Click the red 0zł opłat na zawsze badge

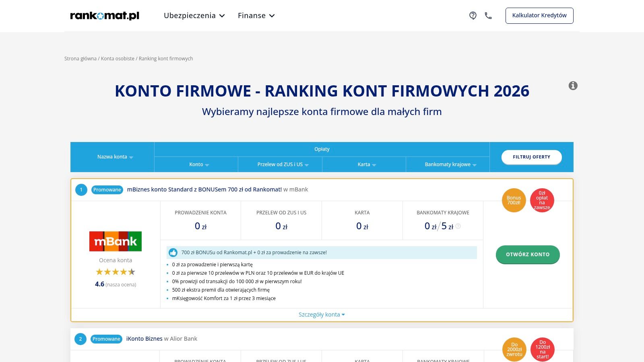coord(542,200)
